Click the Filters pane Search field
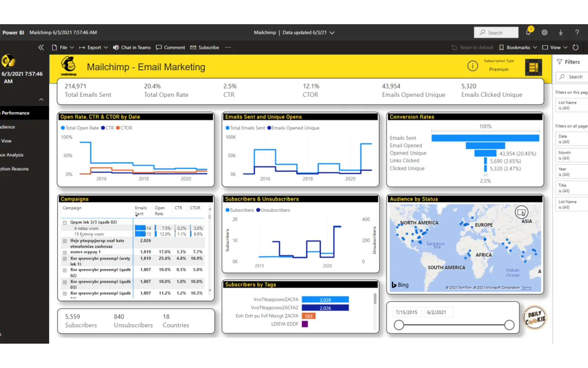 coord(572,77)
